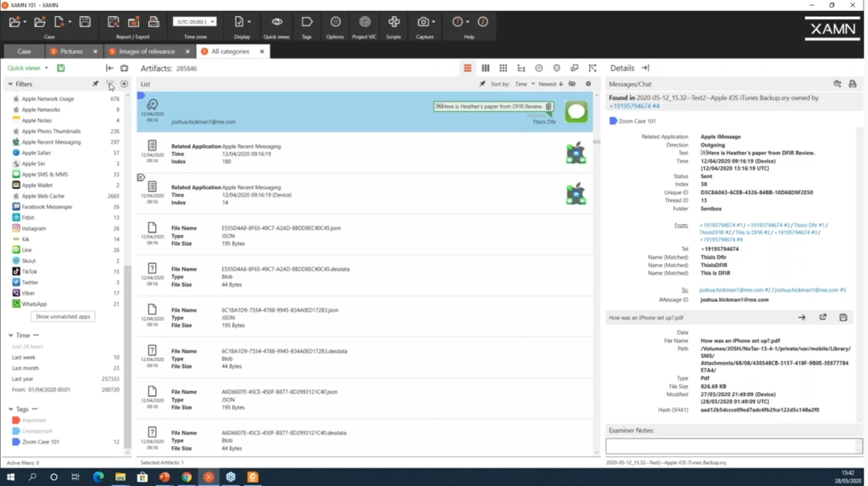Viewport: 868px width, 486px height.
Task: Collapse the filter panel arrow icon
Action: pyautogui.click(x=109, y=68)
